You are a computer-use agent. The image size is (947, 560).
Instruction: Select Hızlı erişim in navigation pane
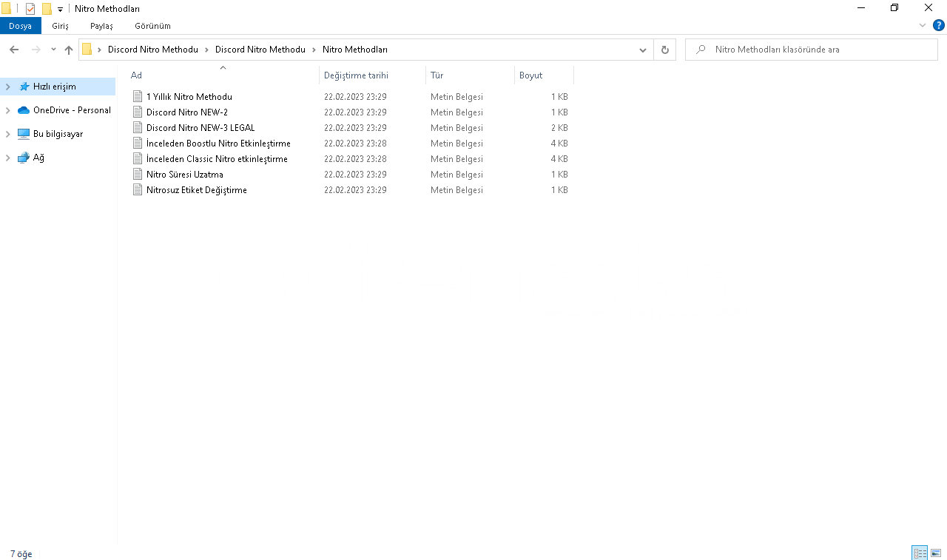55,87
